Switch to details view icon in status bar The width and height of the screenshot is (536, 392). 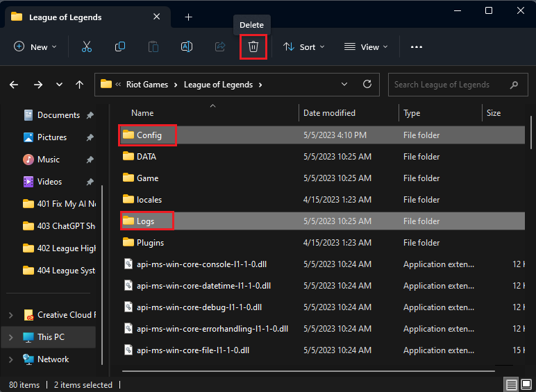[x=512, y=384]
